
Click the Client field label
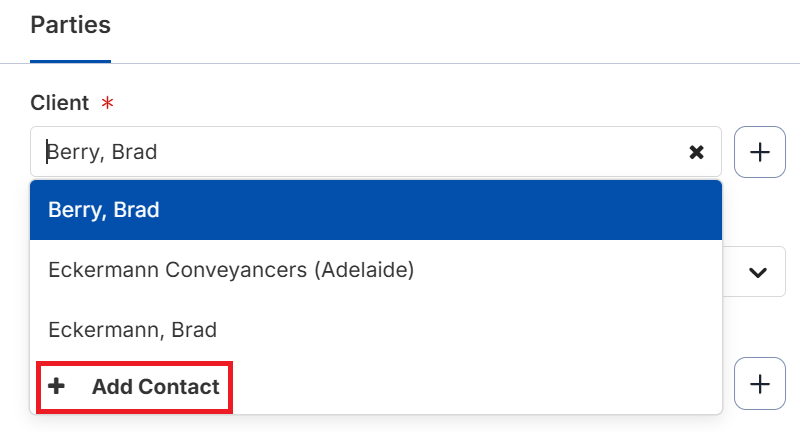(x=59, y=103)
